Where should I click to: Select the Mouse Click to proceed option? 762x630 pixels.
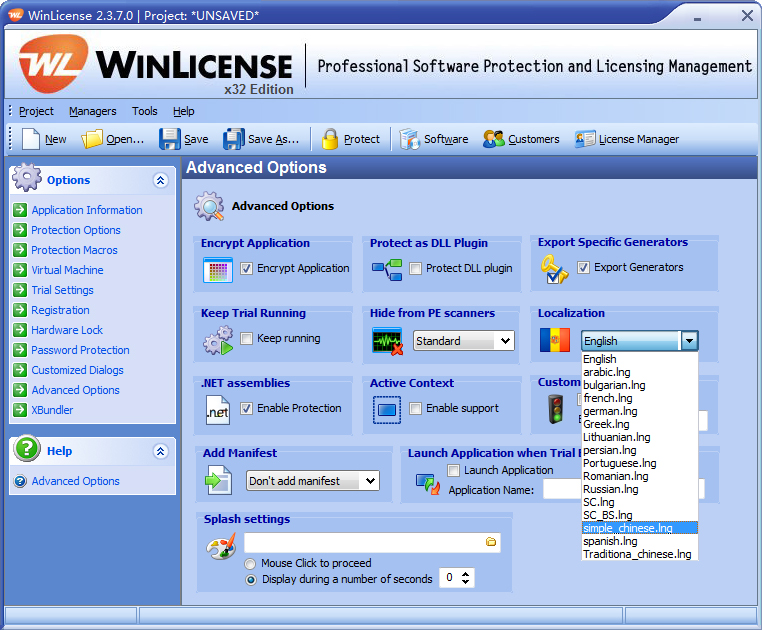click(250, 563)
